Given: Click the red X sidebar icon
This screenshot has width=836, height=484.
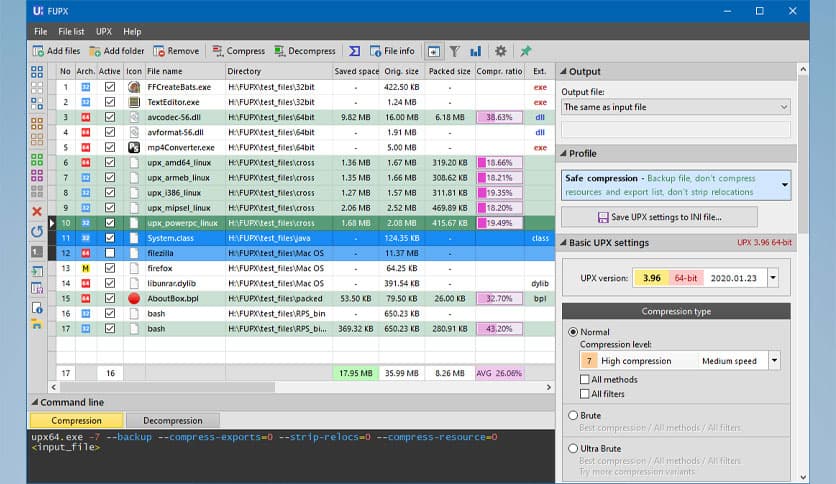Looking at the screenshot, I should [37, 212].
